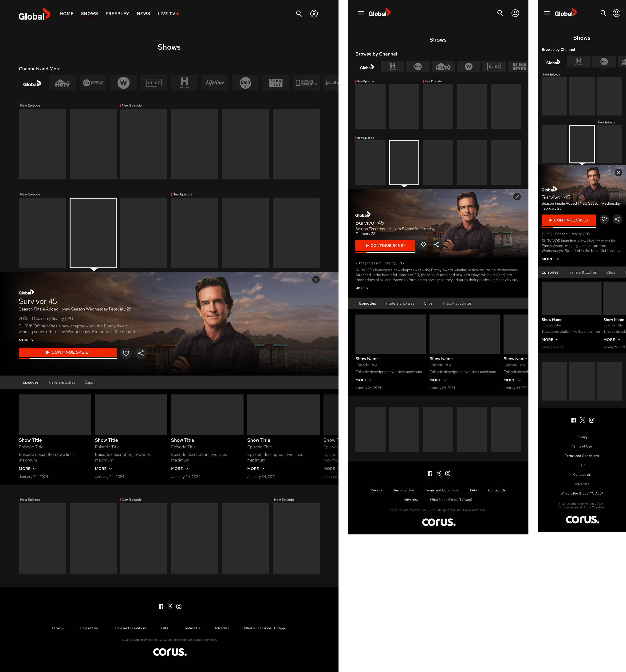626x672 pixels.
Task: Select W Network channel in desktop row
Action: tap(123, 83)
